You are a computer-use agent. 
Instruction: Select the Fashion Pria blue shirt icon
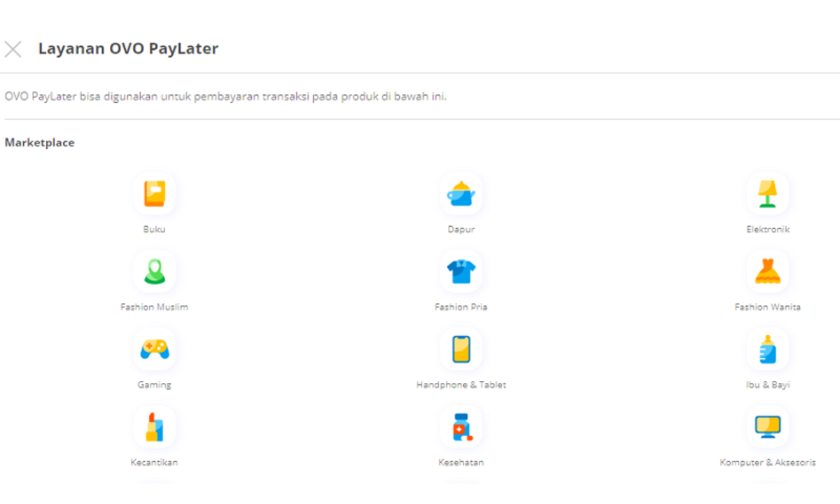pos(461,272)
